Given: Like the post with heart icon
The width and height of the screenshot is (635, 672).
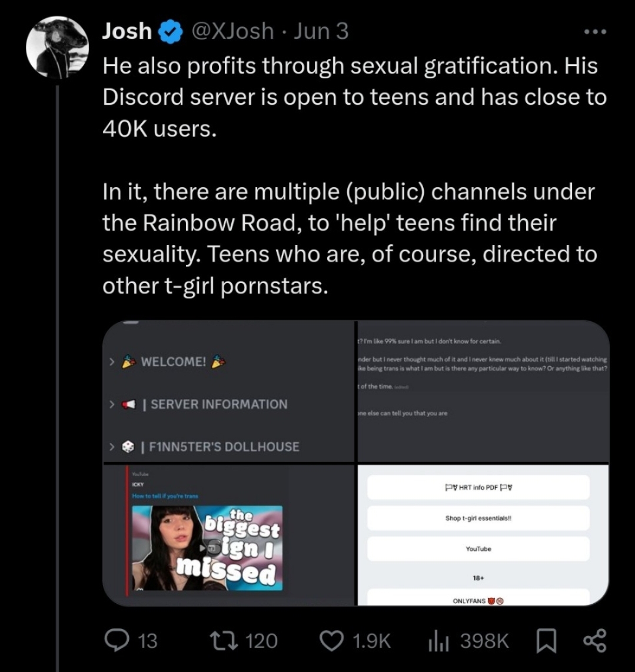Looking at the screenshot, I should pyautogui.click(x=333, y=640).
